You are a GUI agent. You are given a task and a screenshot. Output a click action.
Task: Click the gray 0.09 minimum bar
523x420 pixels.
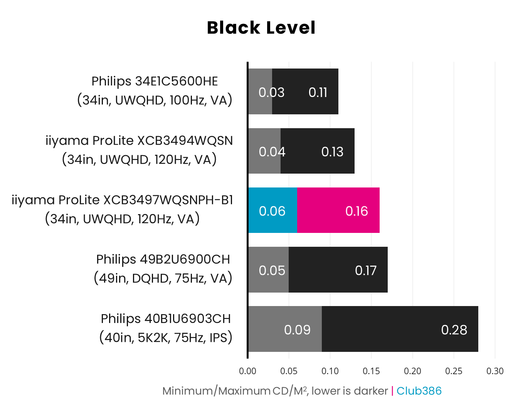click(285, 329)
